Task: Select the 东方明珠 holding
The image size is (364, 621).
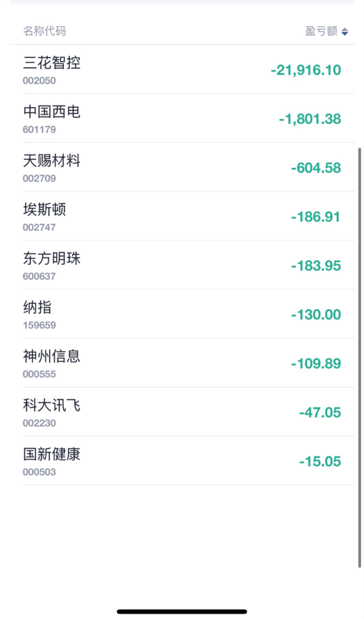Action: 52,259
